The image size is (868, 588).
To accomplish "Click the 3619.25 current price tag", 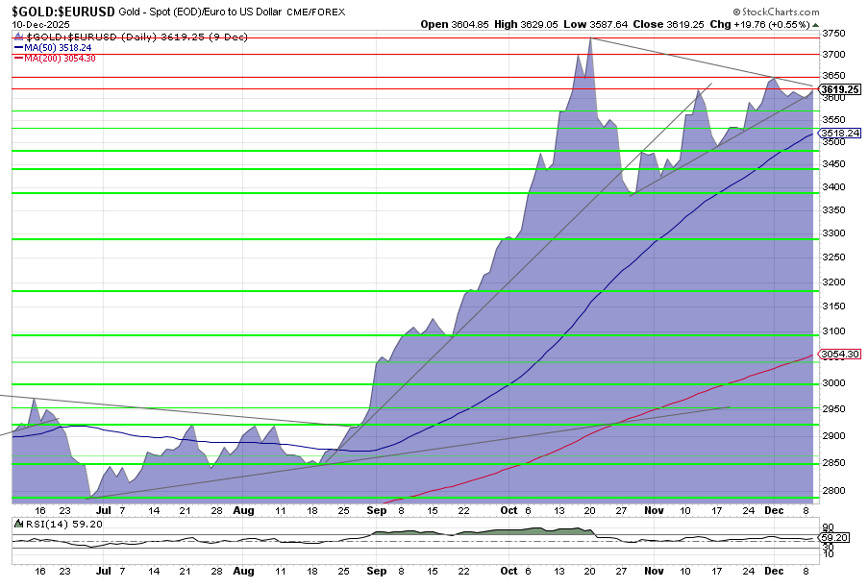I will pyautogui.click(x=841, y=89).
